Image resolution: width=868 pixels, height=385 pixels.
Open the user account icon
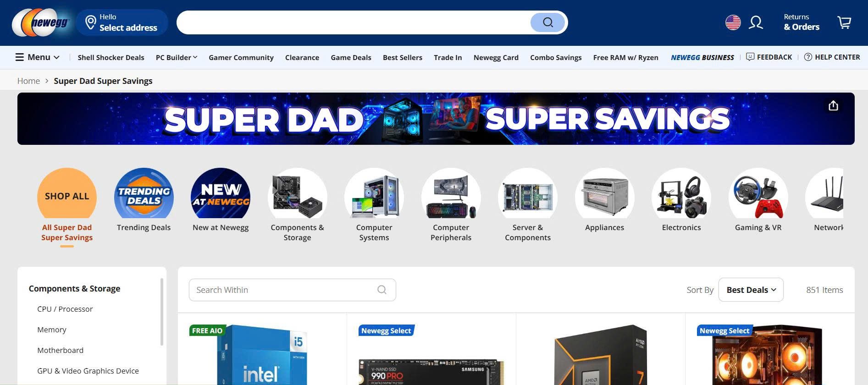tap(756, 22)
